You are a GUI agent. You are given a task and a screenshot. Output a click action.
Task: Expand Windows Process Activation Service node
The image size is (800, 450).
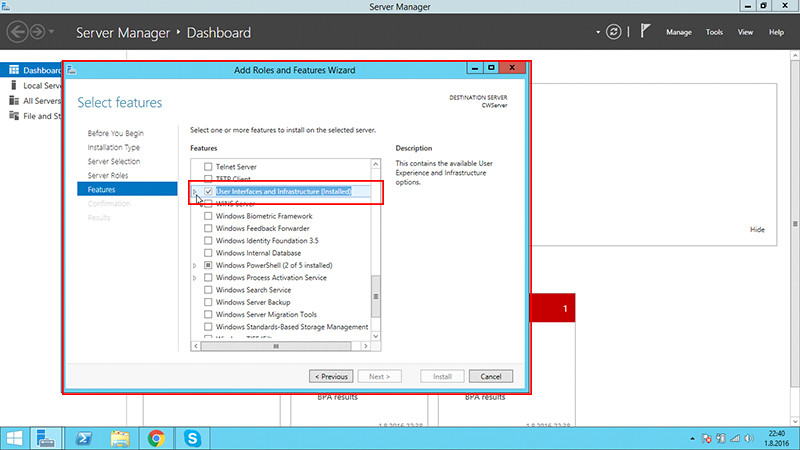pos(194,278)
